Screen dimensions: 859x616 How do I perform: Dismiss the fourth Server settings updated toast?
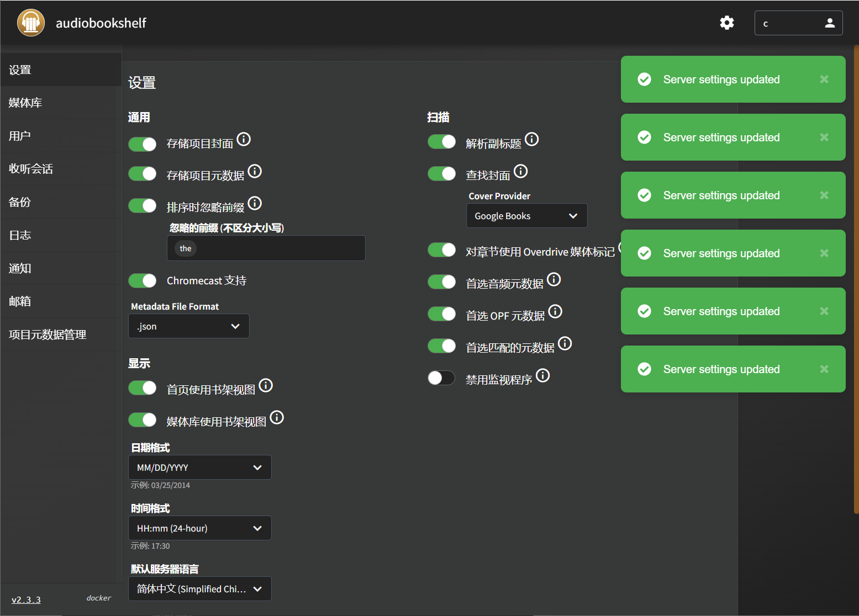[824, 253]
